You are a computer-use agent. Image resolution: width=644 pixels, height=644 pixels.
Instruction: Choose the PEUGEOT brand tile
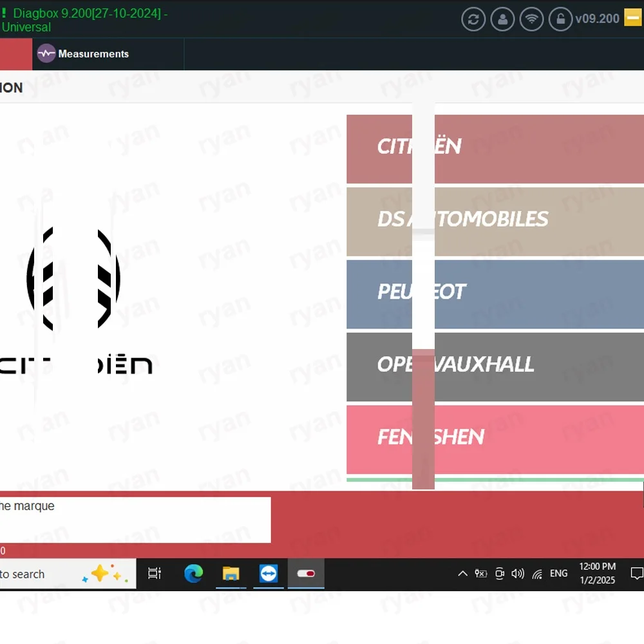(x=495, y=294)
